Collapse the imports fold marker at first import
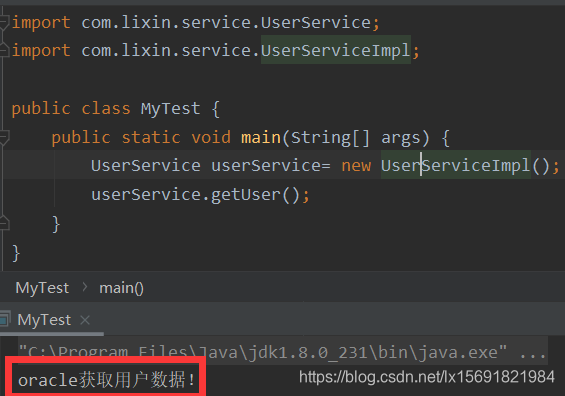The image size is (565, 396). [4, 22]
